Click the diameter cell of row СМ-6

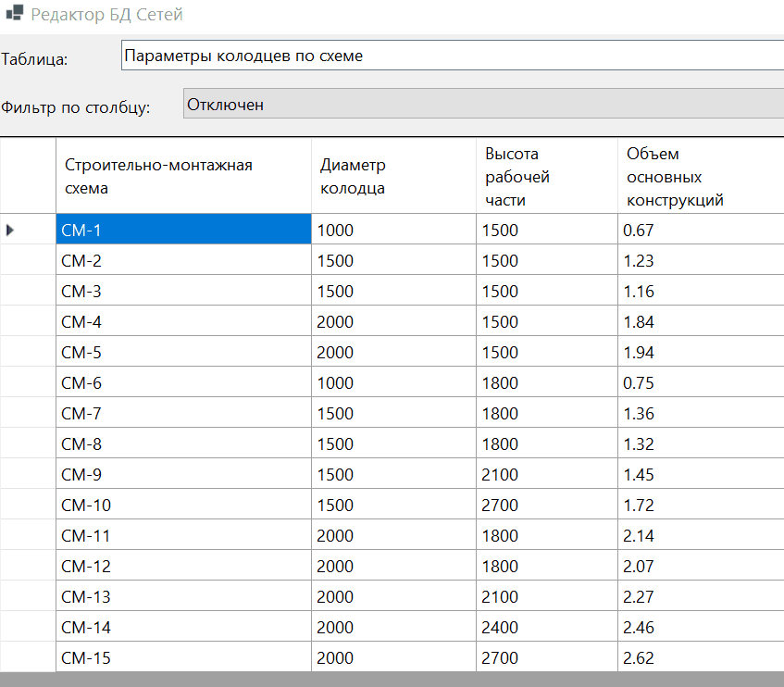tap(393, 382)
